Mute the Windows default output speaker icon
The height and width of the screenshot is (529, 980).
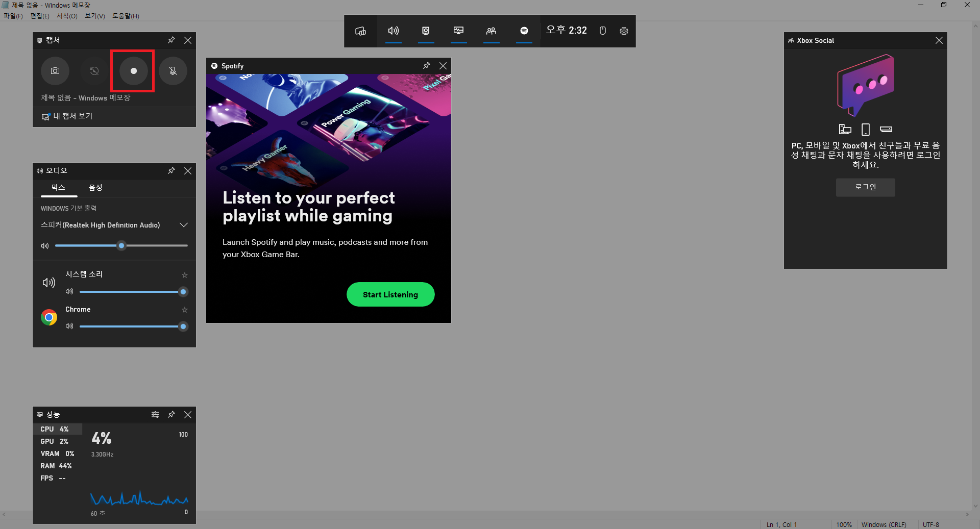click(45, 246)
